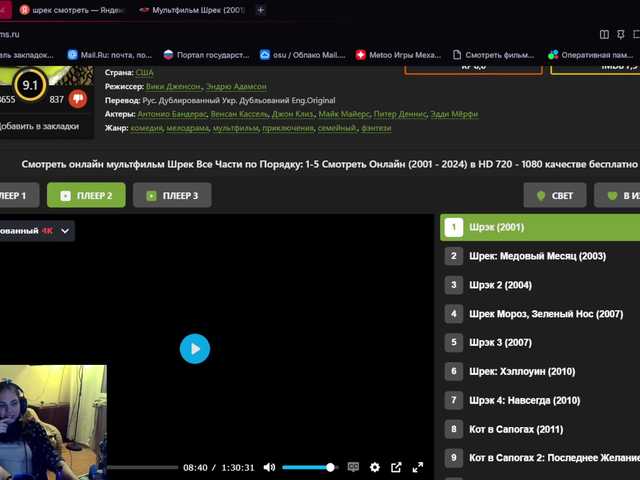Enter fullscreen using the expand arrows icon
The image size is (640, 480).
point(418,467)
